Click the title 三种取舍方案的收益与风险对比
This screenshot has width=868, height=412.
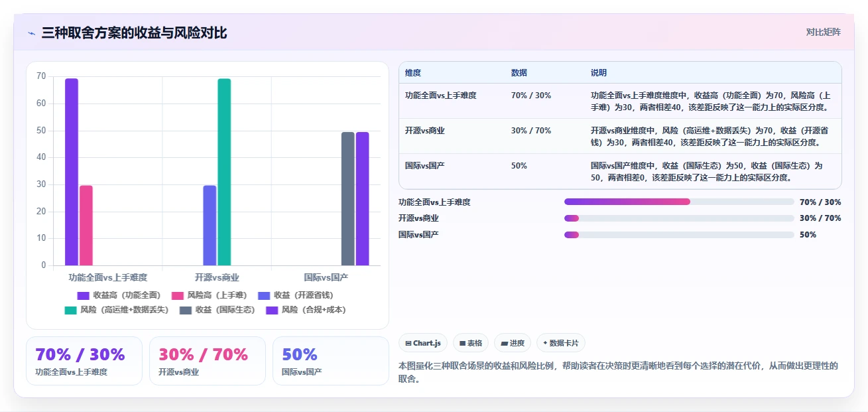[134, 33]
